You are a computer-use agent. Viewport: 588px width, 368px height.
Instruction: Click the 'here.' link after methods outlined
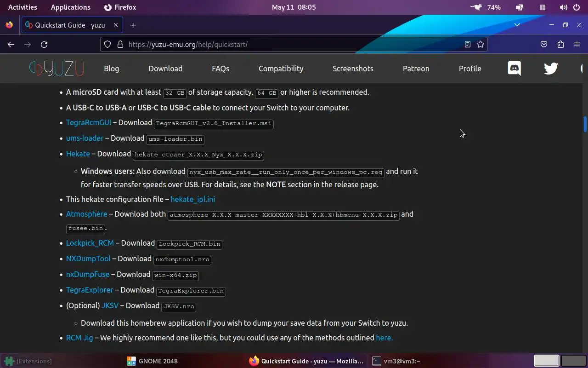(384, 338)
